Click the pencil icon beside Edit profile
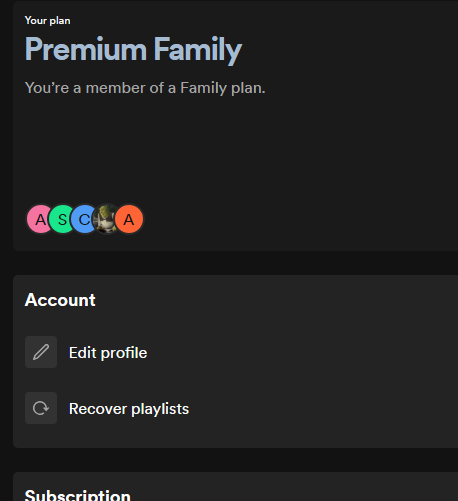The height and width of the screenshot is (501, 458). click(x=41, y=352)
